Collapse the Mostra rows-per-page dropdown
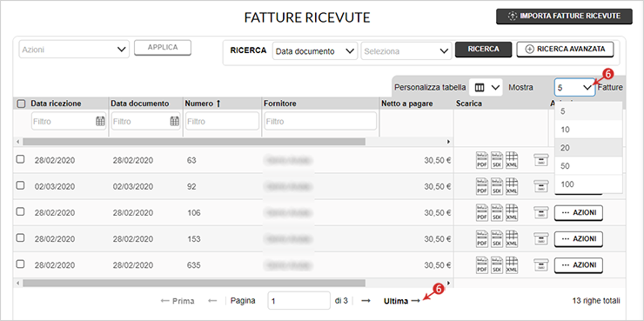This screenshot has width=644, height=321. [575, 88]
